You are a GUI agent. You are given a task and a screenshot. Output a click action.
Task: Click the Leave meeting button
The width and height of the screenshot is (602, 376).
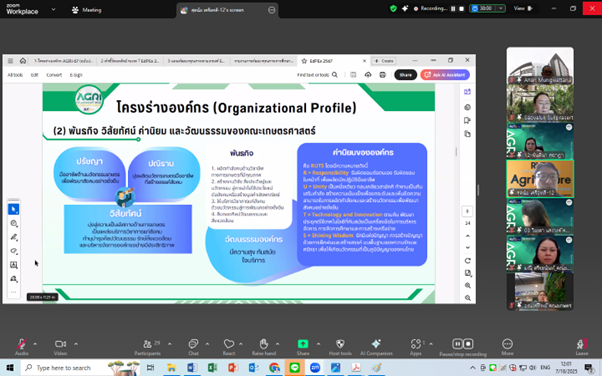pos(581,346)
